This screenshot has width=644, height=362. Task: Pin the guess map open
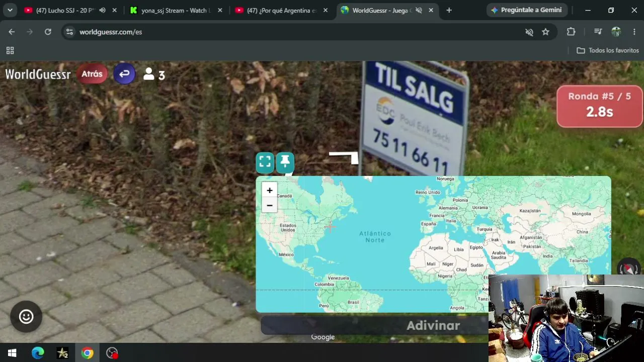click(285, 162)
